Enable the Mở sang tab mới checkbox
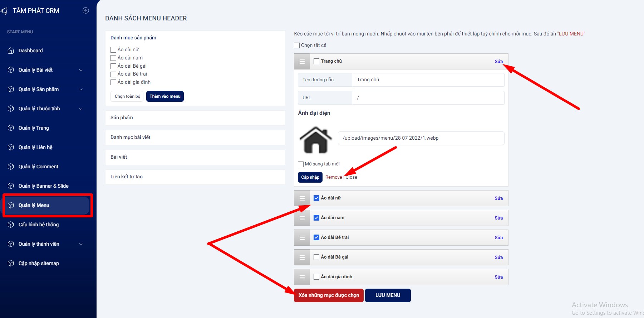 tap(301, 164)
